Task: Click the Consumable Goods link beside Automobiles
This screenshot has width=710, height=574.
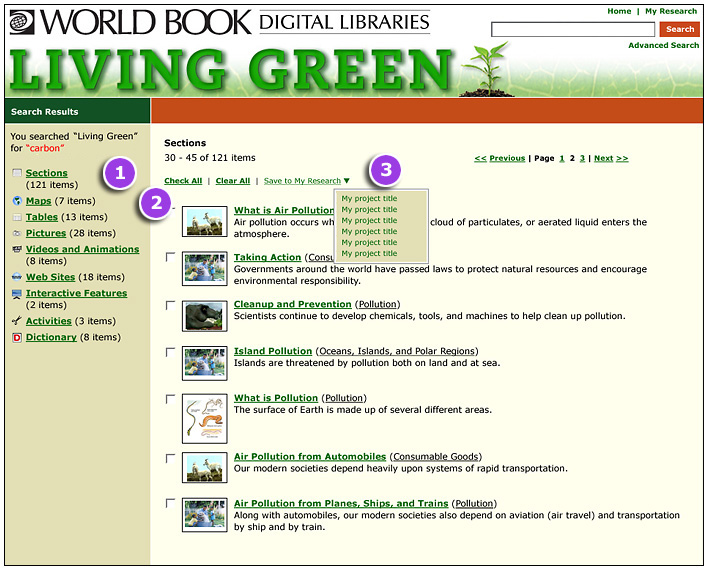Action: (436, 457)
